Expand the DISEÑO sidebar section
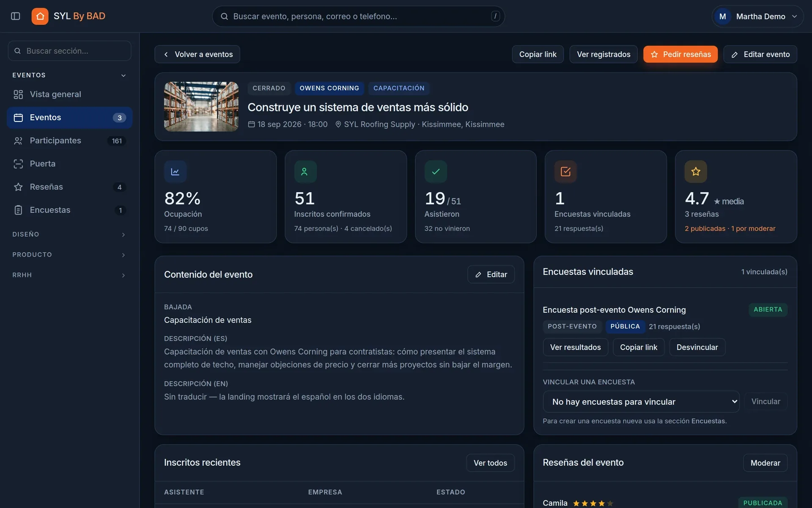This screenshot has height=508, width=812. (x=123, y=235)
